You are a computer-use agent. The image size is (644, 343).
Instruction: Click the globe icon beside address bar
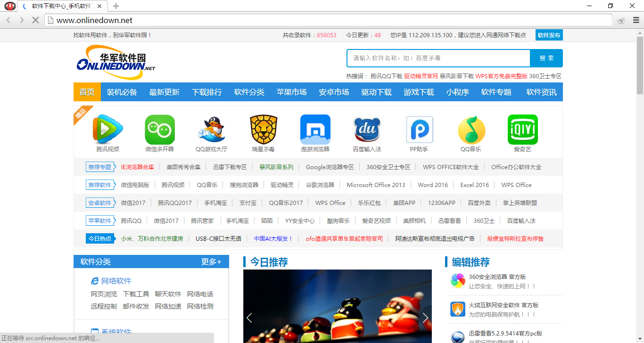(x=621, y=20)
